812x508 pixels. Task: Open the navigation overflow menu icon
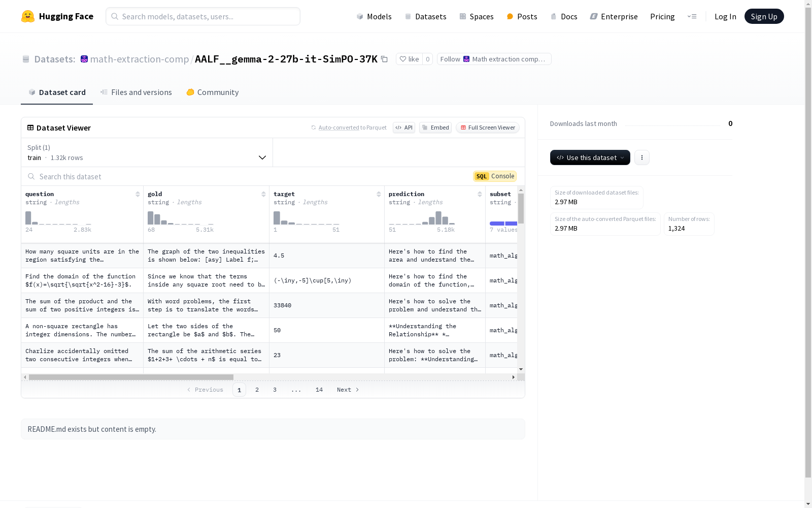[692, 16]
